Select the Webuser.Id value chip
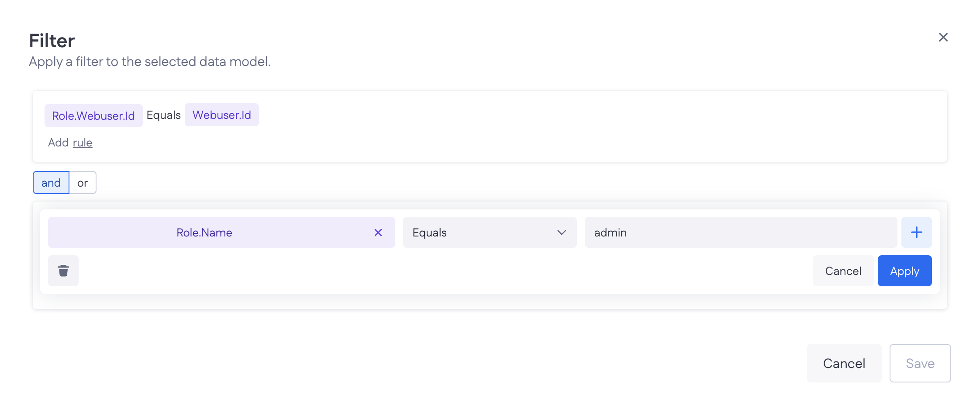The width and height of the screenshot is (980, 410). pyautogui.click(x=221, y=115)
